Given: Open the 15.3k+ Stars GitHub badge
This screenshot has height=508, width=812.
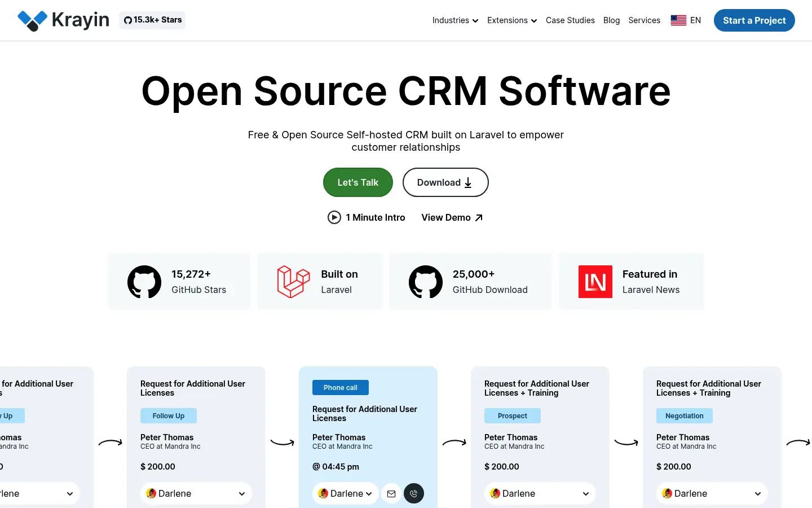Looking at the screenshot, I should click(x=152, y=20).
